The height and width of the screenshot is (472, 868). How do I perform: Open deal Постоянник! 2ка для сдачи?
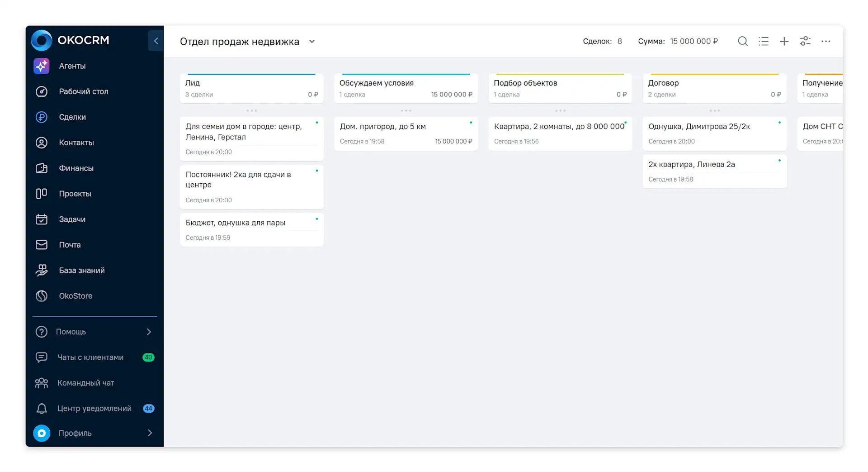click(251, 187)
